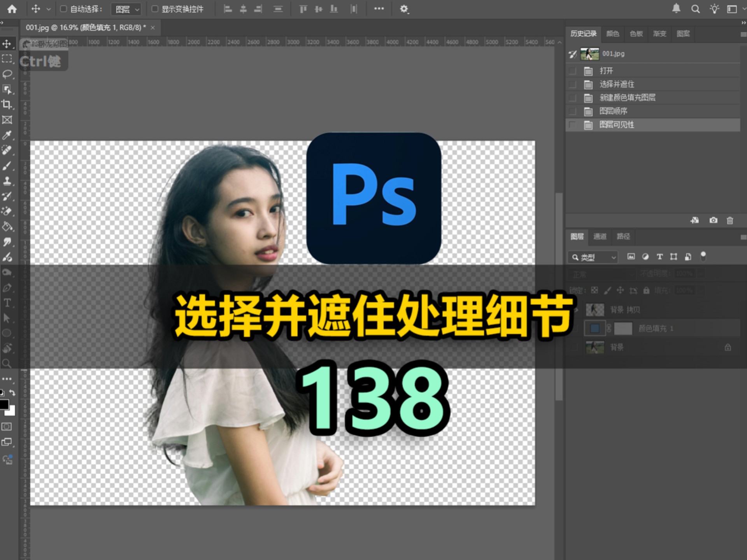Switch to the 渐变 tab
The image size is (747, 560).
point(659,34)
